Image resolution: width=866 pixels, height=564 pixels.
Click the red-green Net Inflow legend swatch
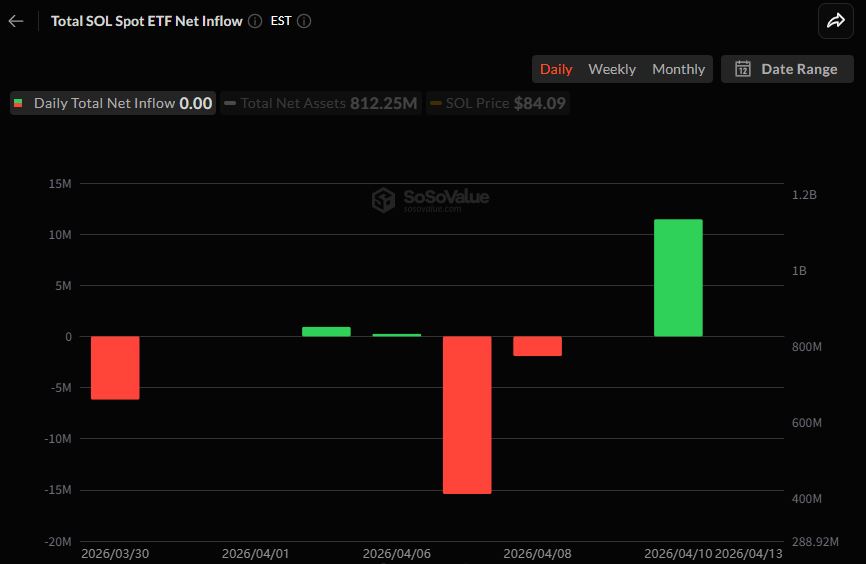tap(19, 103)
